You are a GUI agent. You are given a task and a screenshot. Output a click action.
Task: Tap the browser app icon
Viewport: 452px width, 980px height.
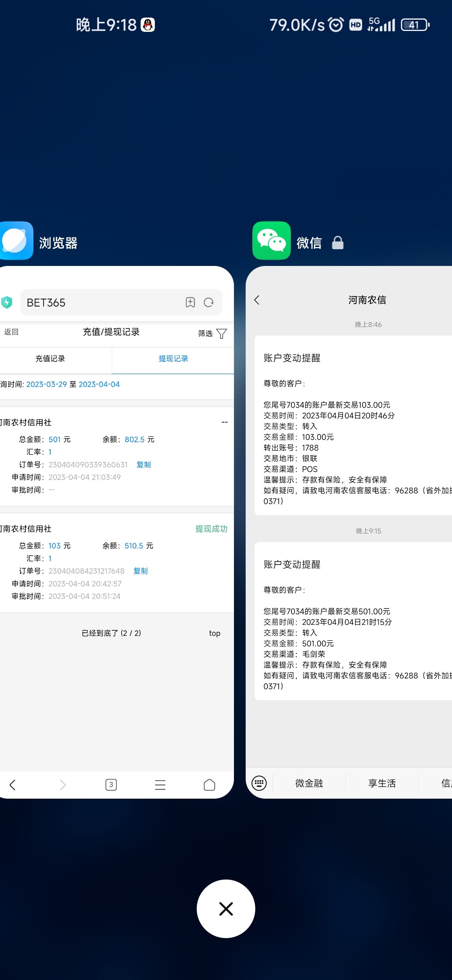17,241
